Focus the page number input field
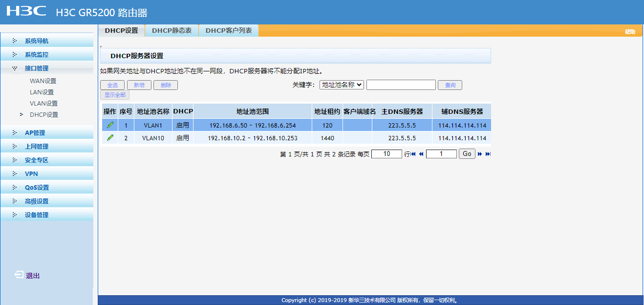Image resolution: width=644 pixels, height=305 pixels. coord(441,154)
